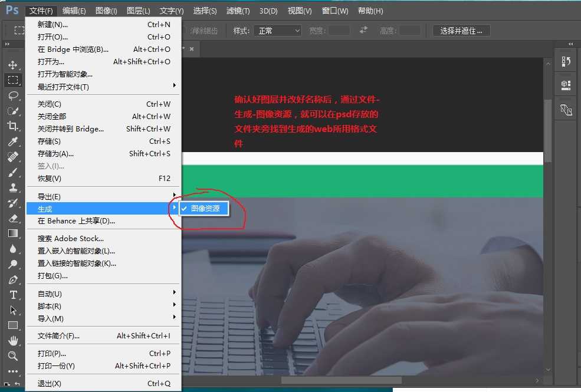Choose 在 Behance 上共享(D)... entry

103,221
